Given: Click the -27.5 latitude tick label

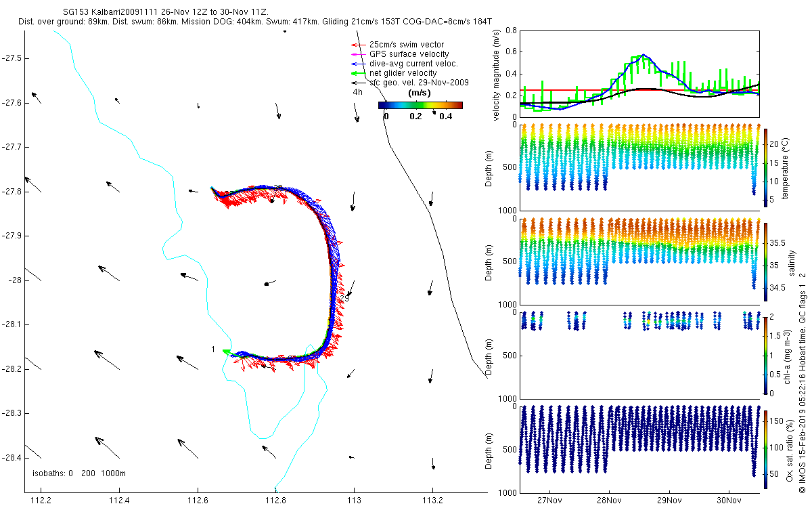Looking at the screenshot, I should click(x=12, y=58).
